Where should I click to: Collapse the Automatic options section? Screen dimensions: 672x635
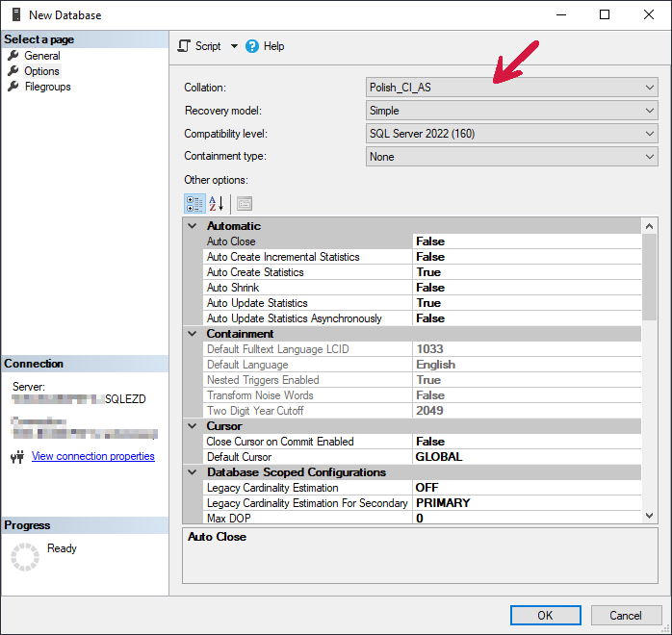click(192, 226)
